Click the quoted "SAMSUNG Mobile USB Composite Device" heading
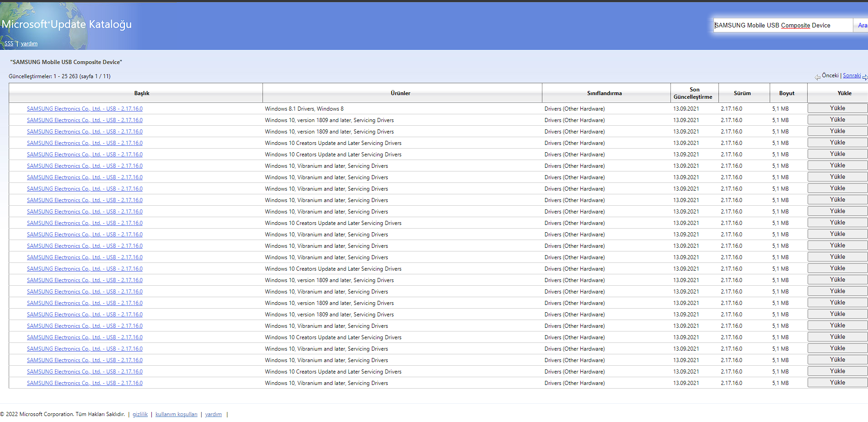868x422 pixels. 66,62
